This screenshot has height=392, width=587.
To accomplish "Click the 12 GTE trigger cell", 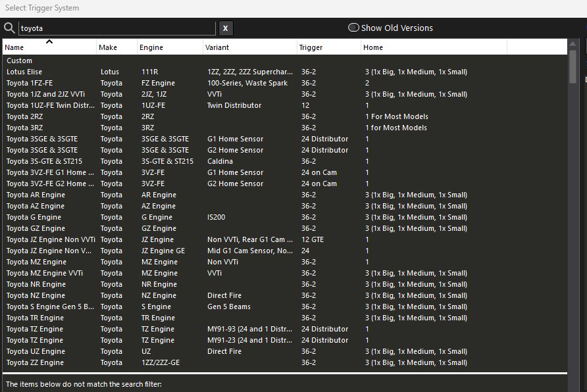I will click(312, 240).
